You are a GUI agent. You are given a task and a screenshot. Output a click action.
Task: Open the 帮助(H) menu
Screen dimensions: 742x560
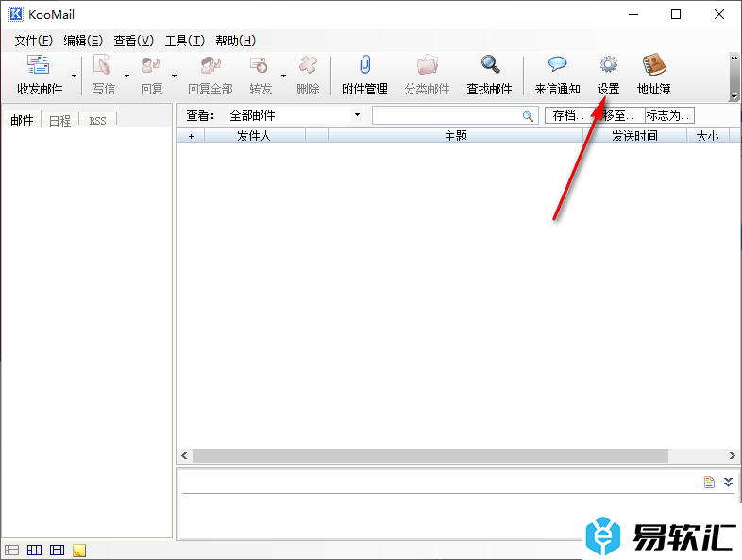click(x=236, y=41)
